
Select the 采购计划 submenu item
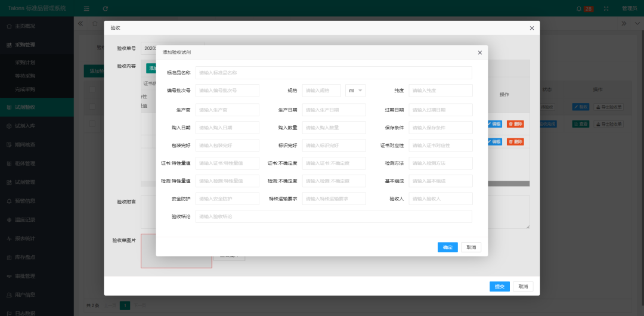25,63
